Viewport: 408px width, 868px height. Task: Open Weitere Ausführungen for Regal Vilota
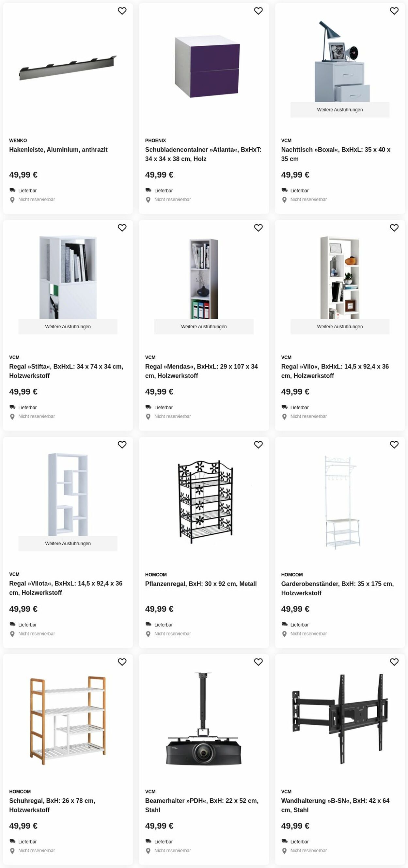point(68,544)
